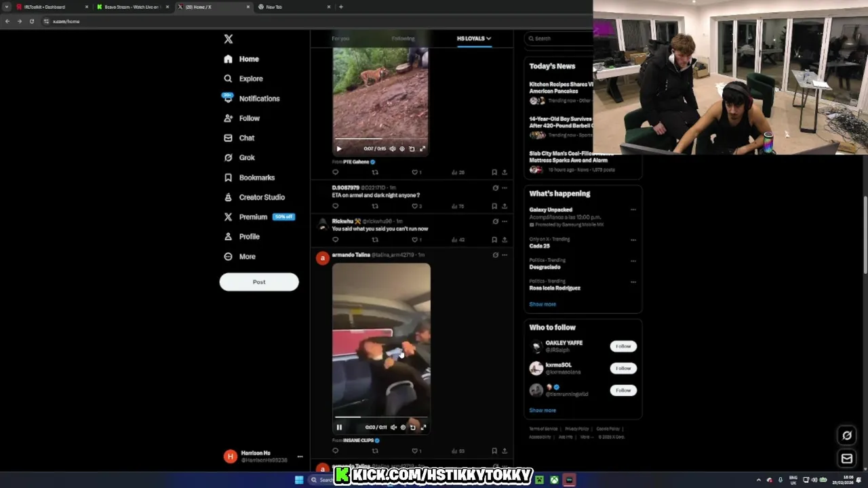Open Rickwhu's profile avatar
This screenshot has width=868, height=488.
click(323, 224)
